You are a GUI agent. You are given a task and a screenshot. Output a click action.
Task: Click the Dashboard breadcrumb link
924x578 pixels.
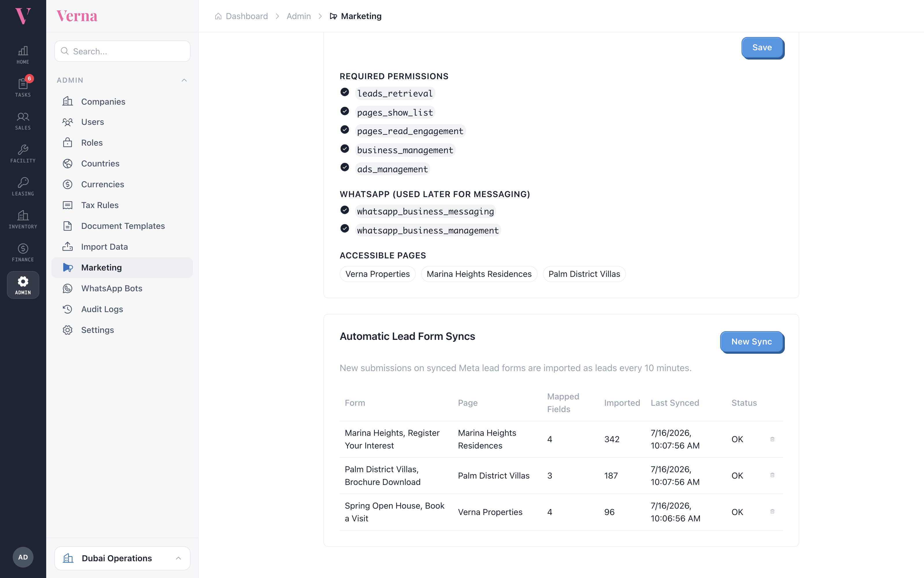point(247,16)
